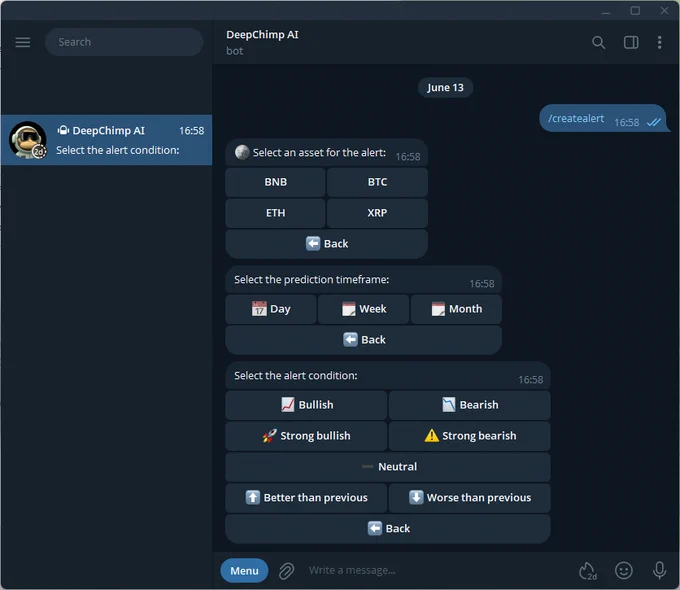680x590 pixels.
Task: Select BNB as the alert asset
Action: pyautogui.click(x=275, y=182)
